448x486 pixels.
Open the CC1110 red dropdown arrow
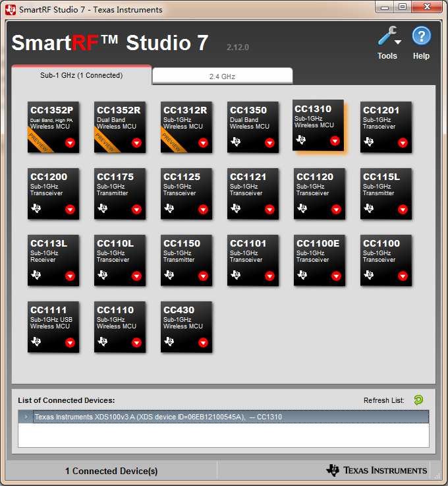[136, 342]
